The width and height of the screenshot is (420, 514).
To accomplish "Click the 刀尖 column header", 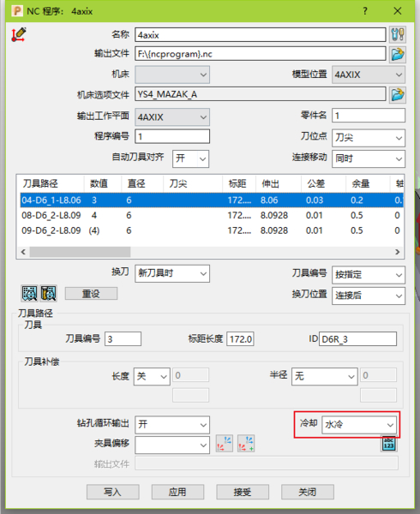I will 193,183.
